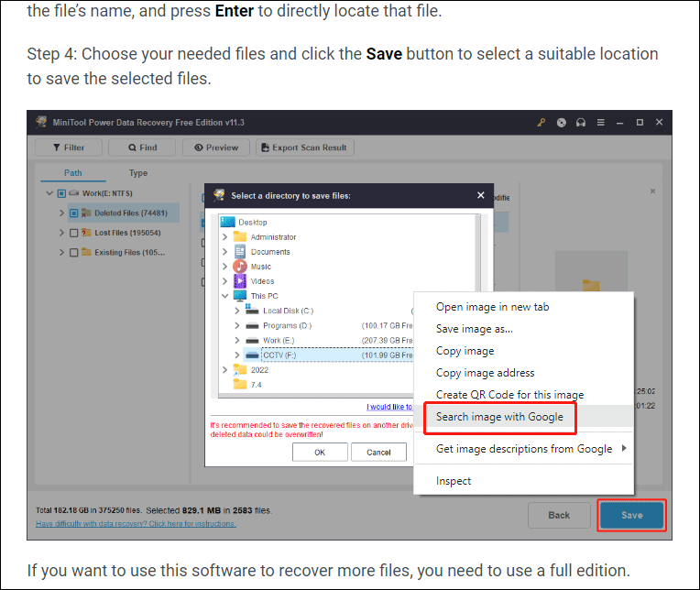Check the Lost Files checkbox
Image resolution: width=700 pixels, height=590 pixels.
(x=74, y=233)
